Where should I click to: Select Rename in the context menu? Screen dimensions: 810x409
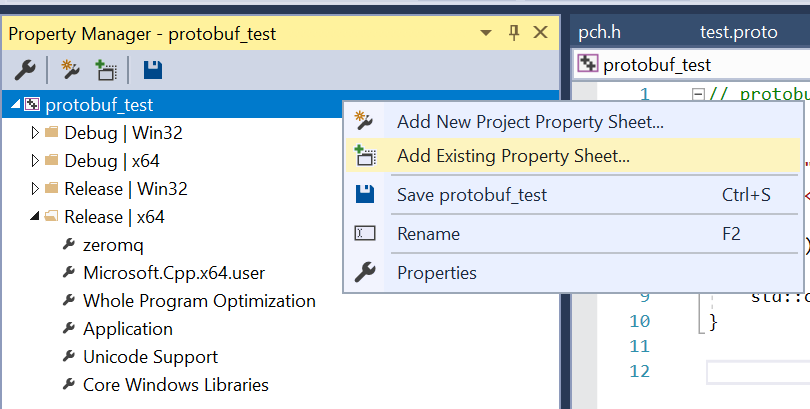point(428,234)
